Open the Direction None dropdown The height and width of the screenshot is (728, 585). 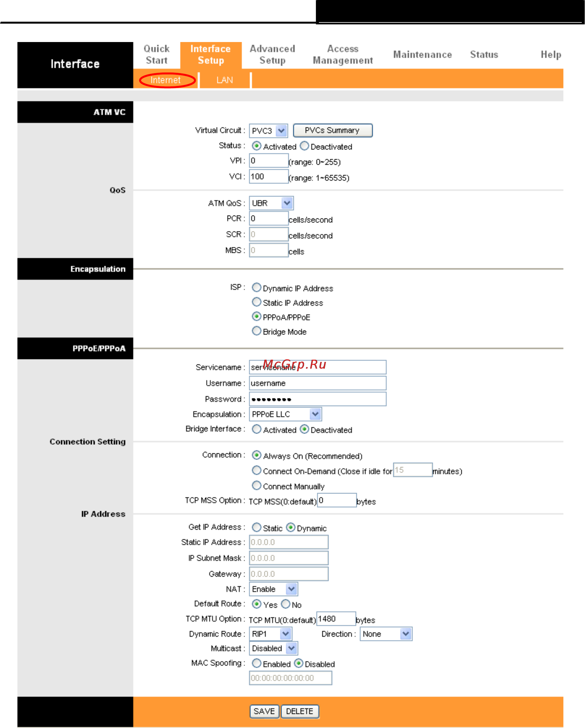(386, 634)
